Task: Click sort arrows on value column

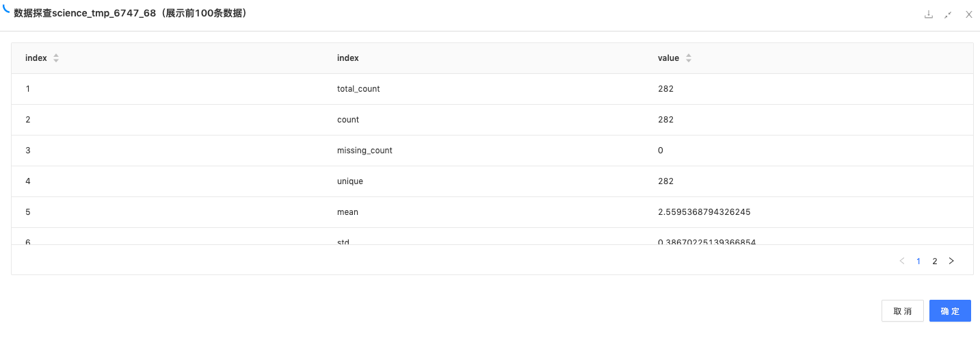Action: pos(689,58)
